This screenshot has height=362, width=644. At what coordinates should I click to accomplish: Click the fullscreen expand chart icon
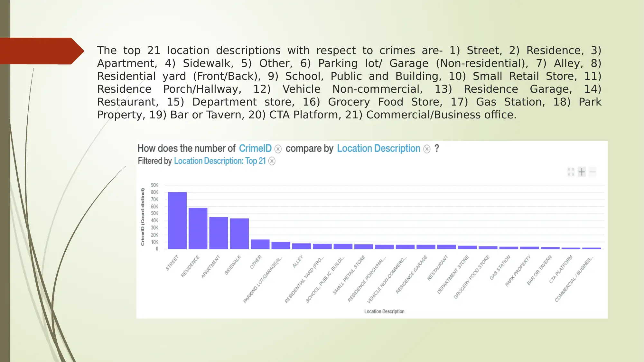click(x=571, y=172)
